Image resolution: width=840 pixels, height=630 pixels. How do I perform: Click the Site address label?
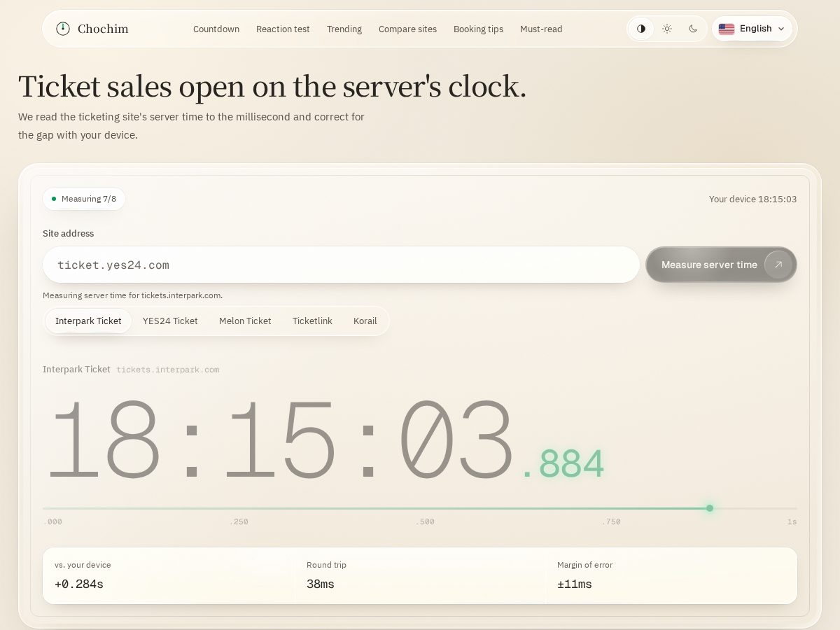tap(68, 234)
